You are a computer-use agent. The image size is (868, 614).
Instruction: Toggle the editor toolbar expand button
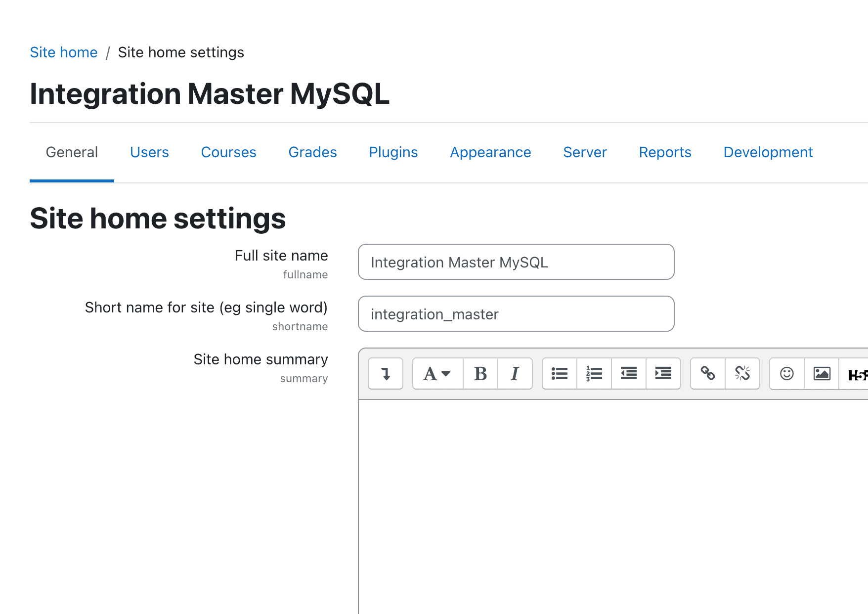coord(386,374)
